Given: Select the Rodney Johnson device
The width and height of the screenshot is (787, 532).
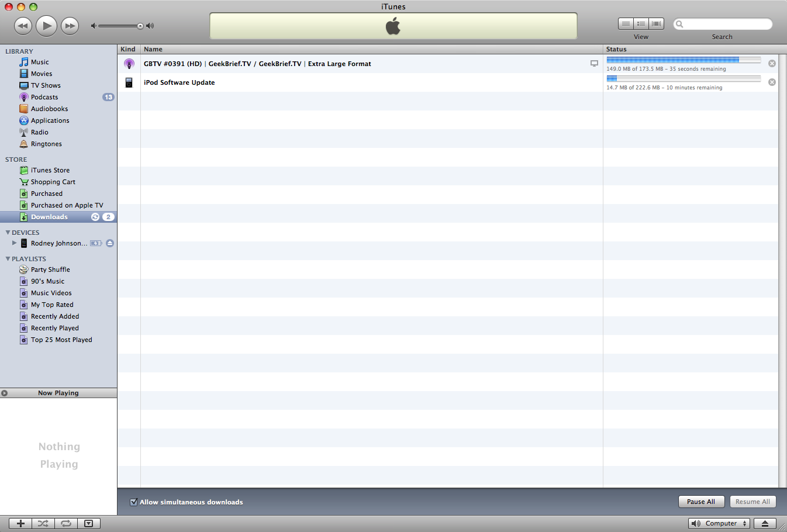Looking at the screenshot, I should 58,243.
